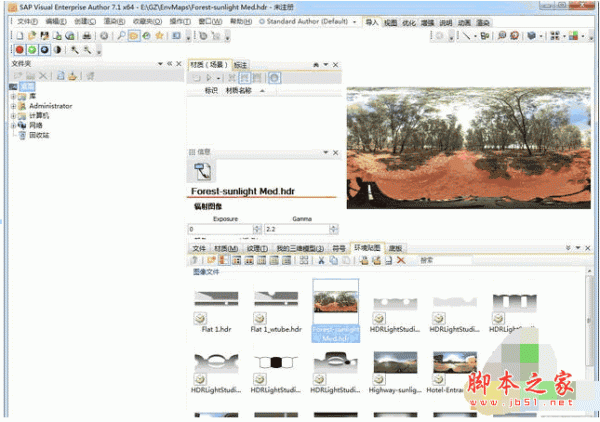
Task: Click the yellow star favorites icon
Action: (159, 36)
